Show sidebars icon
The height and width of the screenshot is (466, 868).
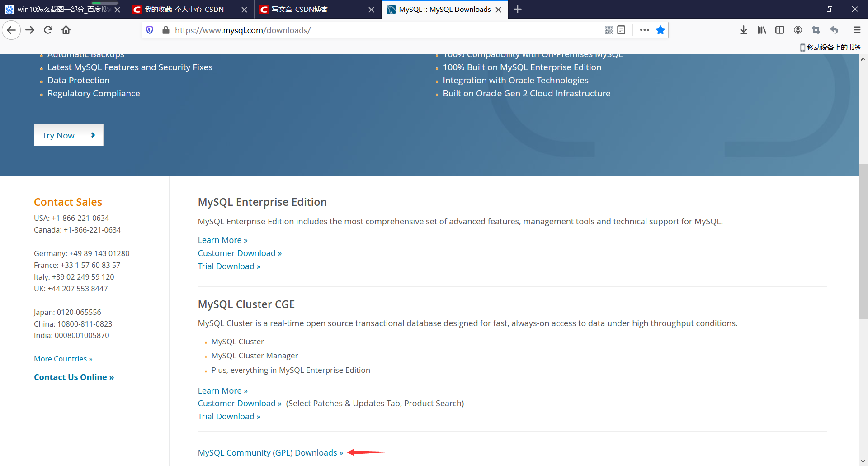pyautogui.click(x=780, y=30)
